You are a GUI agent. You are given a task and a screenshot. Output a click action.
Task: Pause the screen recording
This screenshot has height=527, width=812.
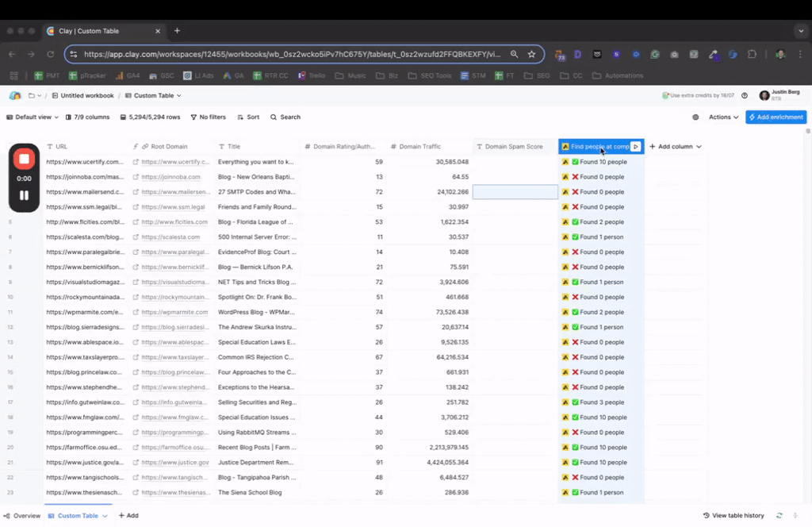click(x=24, y=195)
